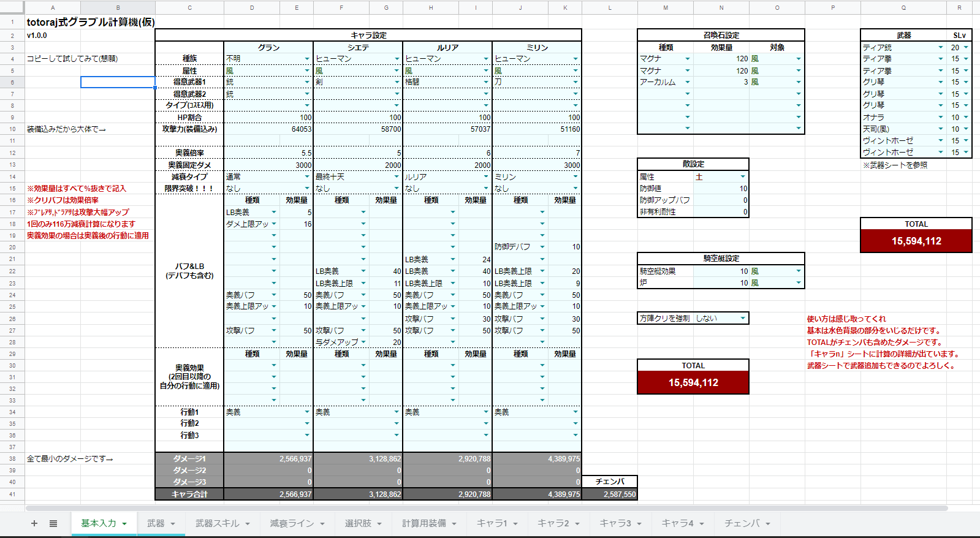Open シエテ's 得意武器1 dropdown showing 剣
Image resolution: width=980 pixels, height=538 pixels.
pos(397,82)
